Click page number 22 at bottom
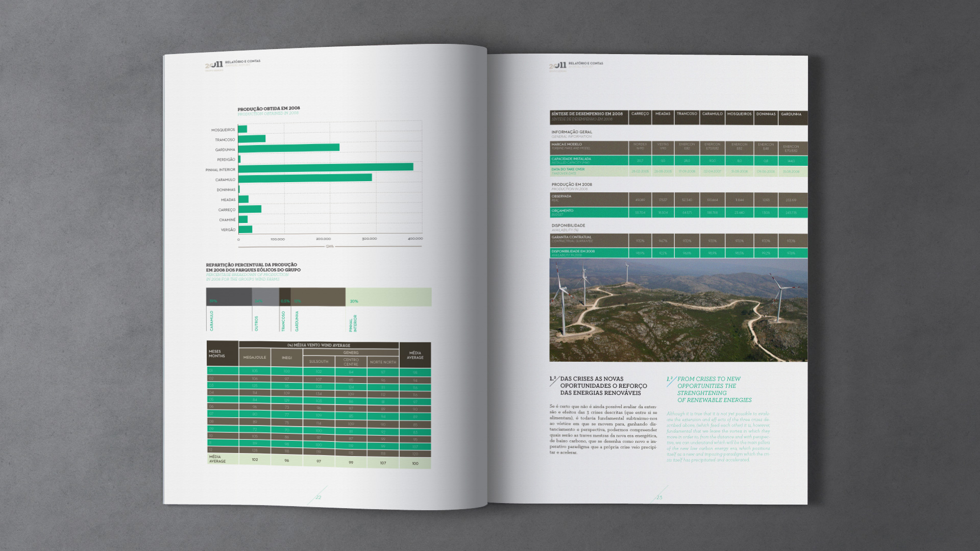980x551 pixels. [318, 497]
